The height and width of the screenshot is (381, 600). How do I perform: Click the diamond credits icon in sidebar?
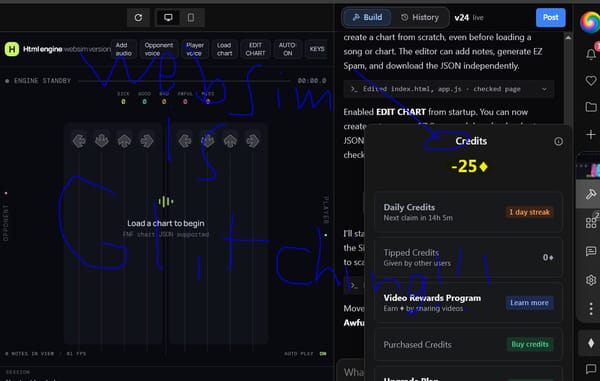click(591, 343)
